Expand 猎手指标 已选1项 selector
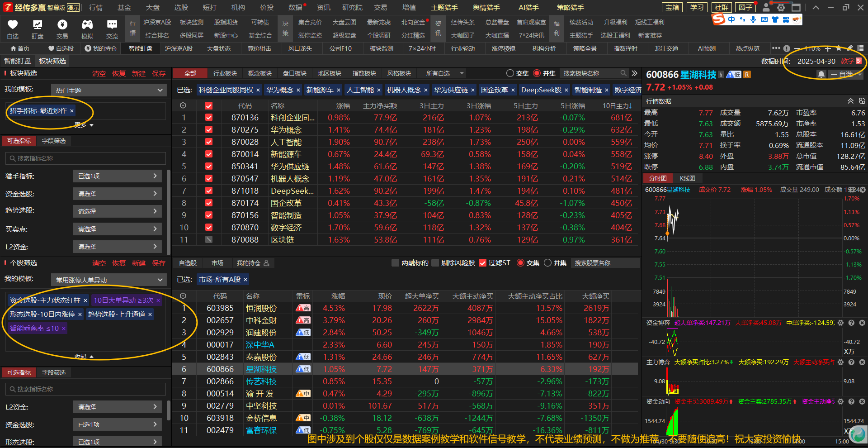 point(118,176)
